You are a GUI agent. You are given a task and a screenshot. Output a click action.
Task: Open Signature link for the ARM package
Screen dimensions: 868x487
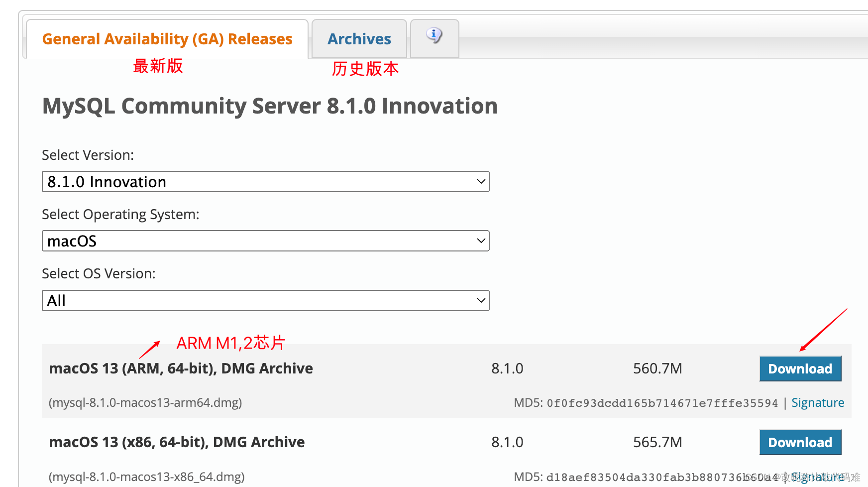tap(818, 403)
